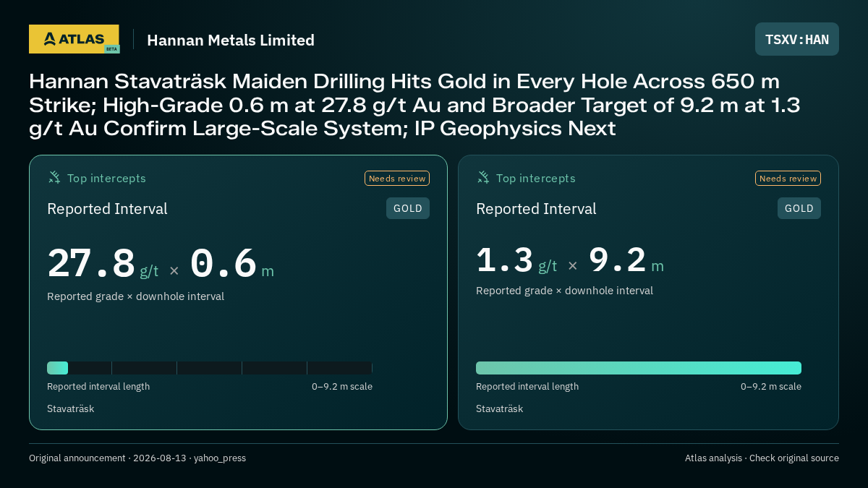This screenshot has width=868, height=488.
Task: Click 0–9.2 m scale text in the 1.3 g/t card
Action: (x=771, y=387)
